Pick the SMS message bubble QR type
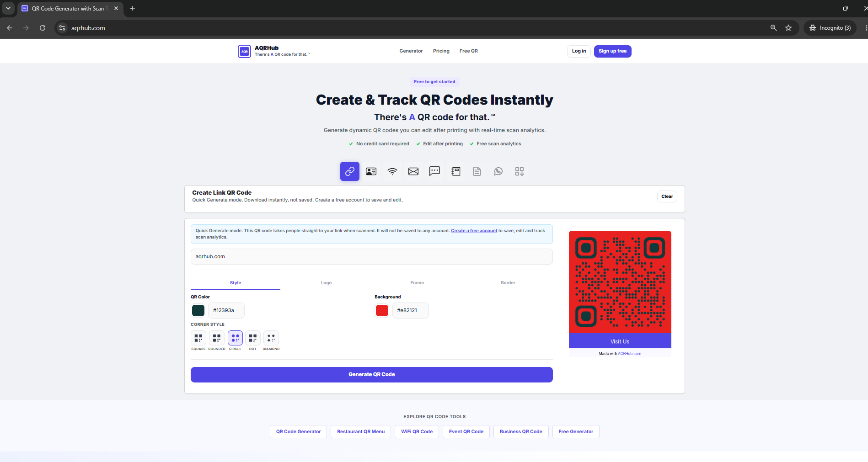Viewport: 868px width, 462px height. [x=434, y=171]
